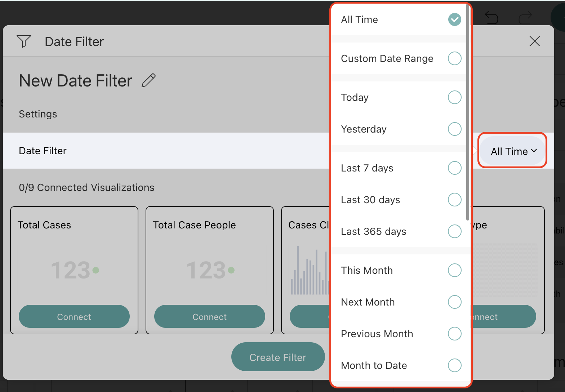Screen dimensions: 565x392
Task: Choose Custom Date Range option
Action: click(x=454, y=58)
